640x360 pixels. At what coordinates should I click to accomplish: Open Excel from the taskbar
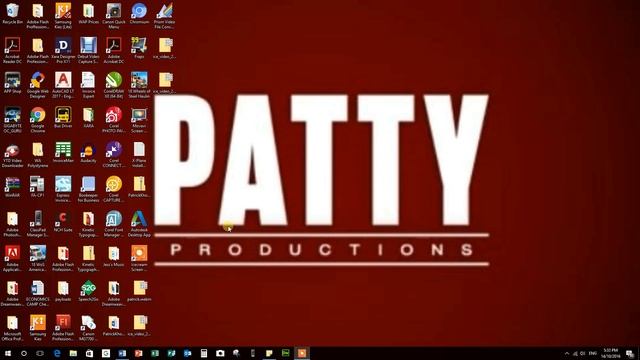pos(155,353)
